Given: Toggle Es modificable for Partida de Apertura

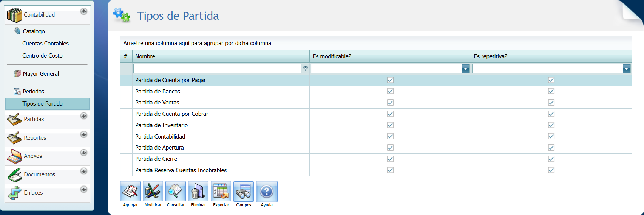Looking at the screenshot, I should [390, 148].
